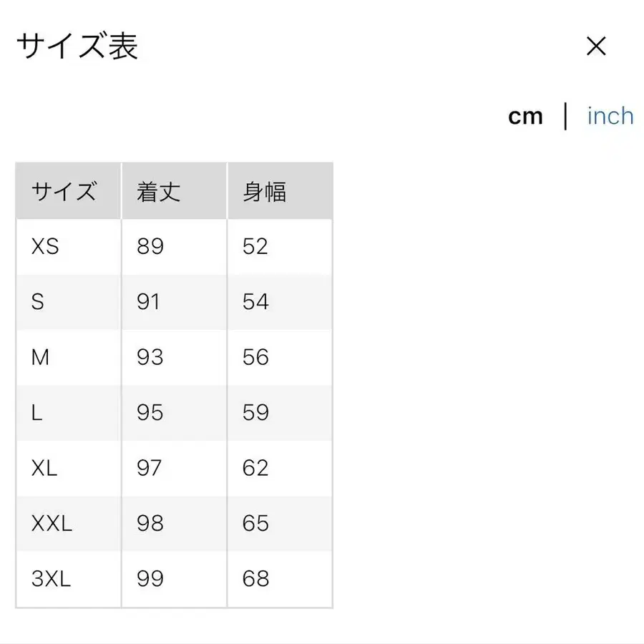Click the 着丈 value 93 for size M
Viewport: 644px width, 644px height.
pyautogui.click(x=148, y=357)
